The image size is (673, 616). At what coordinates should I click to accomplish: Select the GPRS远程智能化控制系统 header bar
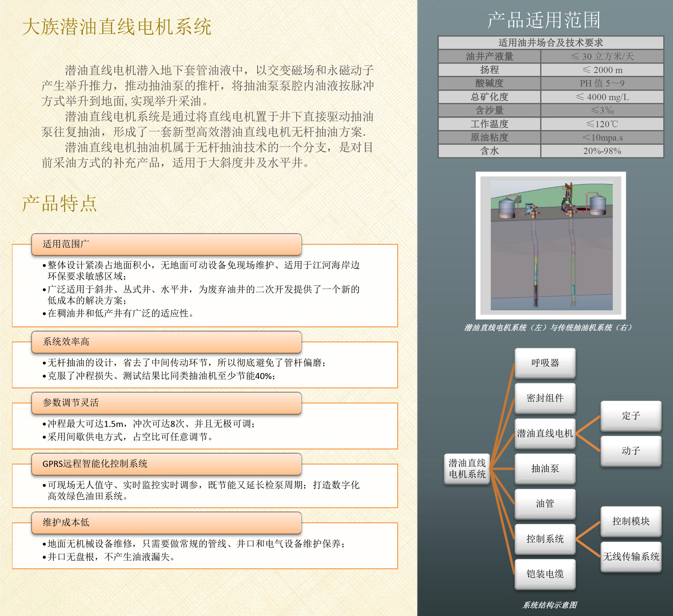pyautogui.click(x=167, y=464)
